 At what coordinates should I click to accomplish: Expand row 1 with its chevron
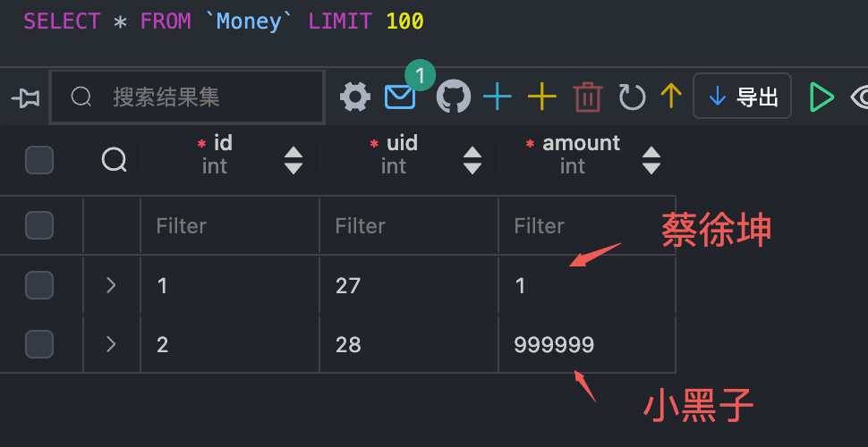tap(111, 285)
